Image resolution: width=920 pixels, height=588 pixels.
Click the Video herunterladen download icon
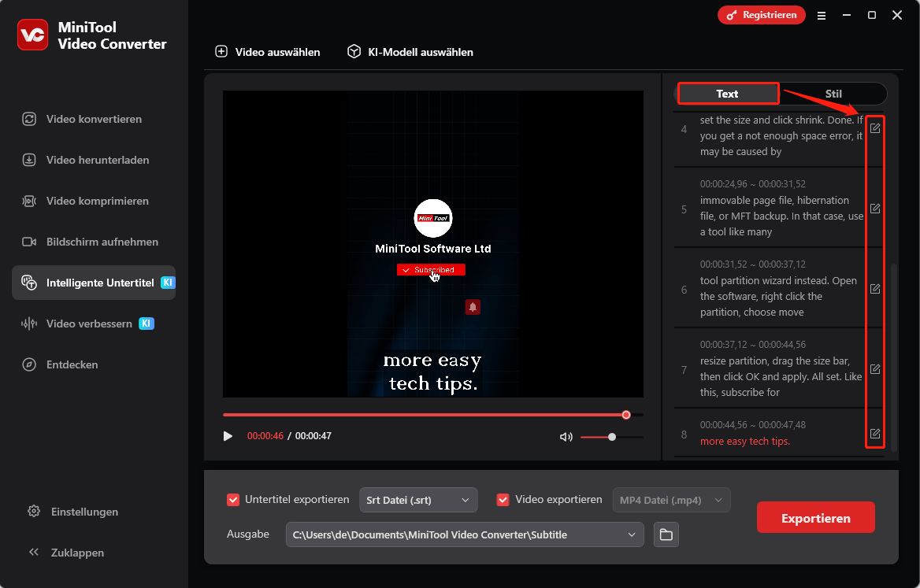pos(28,160)
